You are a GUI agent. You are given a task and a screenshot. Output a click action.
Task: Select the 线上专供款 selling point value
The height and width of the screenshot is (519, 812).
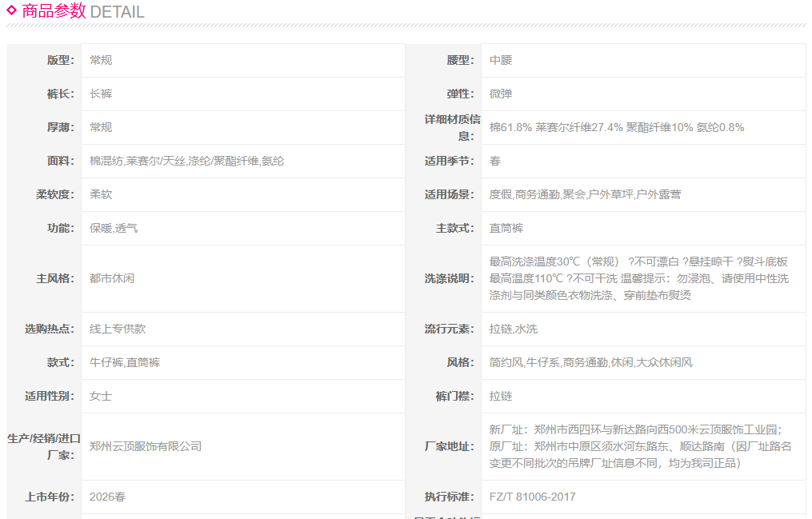[118, 329]
